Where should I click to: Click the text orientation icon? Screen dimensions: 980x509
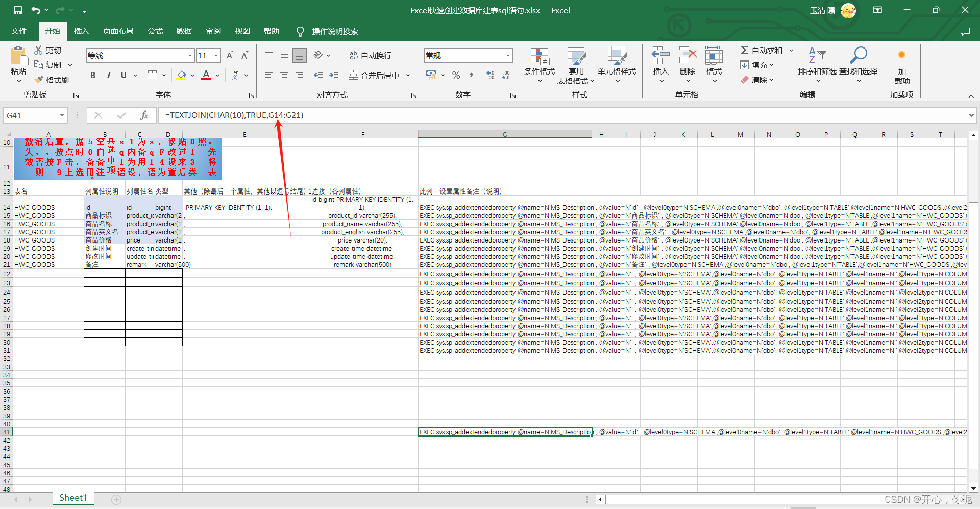click(x=318, y=55)
